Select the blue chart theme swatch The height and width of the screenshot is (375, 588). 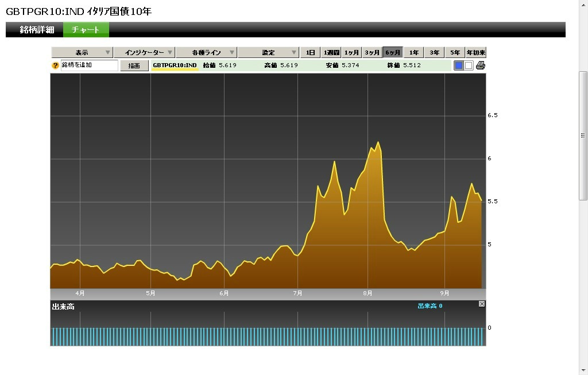pos(459,65)
